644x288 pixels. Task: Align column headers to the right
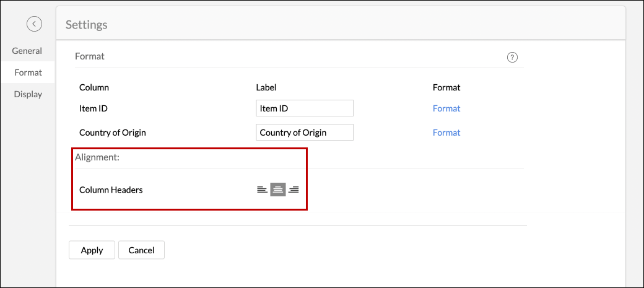pos(294,190)
